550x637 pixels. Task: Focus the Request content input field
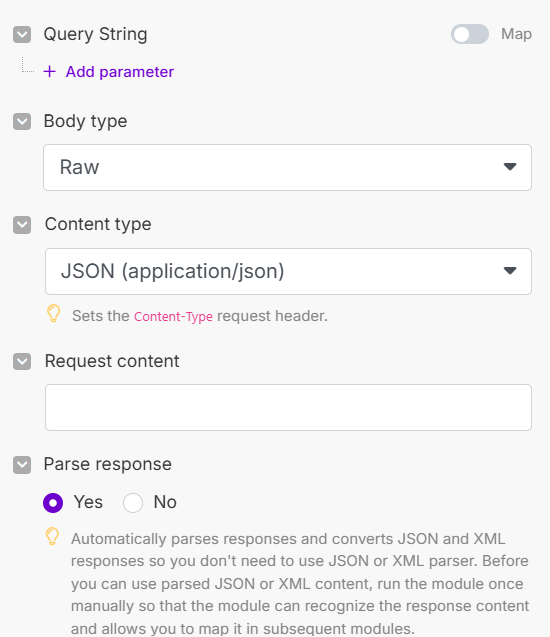pyautogui.click(x=288, y=407)
